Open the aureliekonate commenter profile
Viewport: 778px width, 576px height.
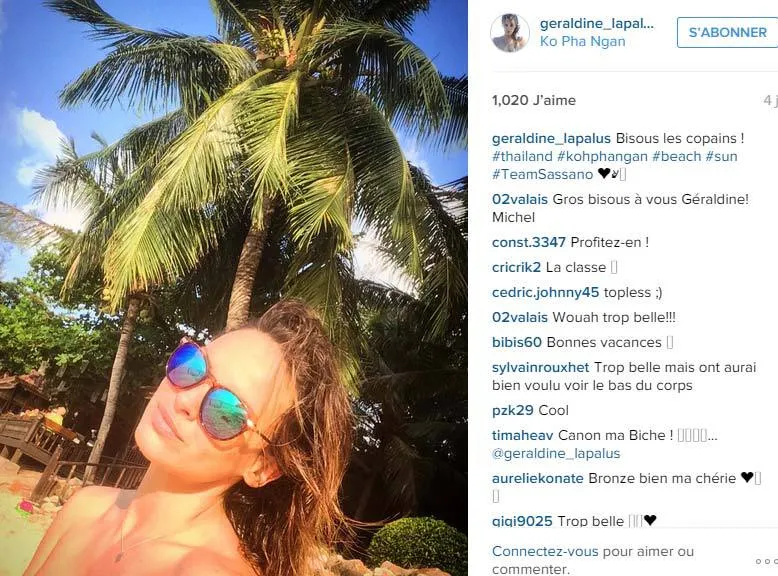pyautogui.click(x=537, y=478)
